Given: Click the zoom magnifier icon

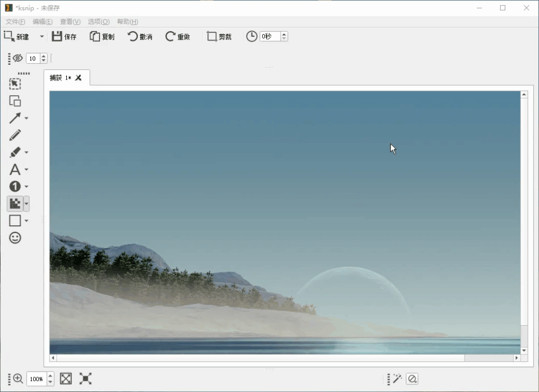Looking at the screenshot, I should tap(18, 379).
